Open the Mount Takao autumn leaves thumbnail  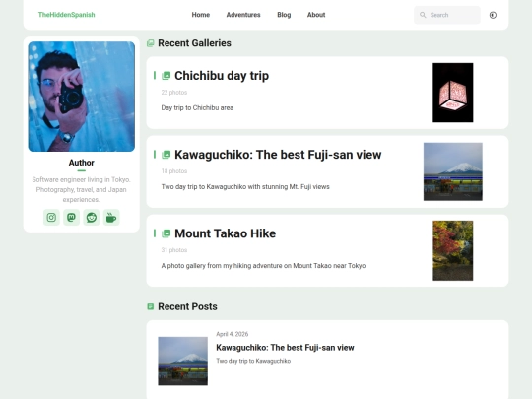(452, 250)
